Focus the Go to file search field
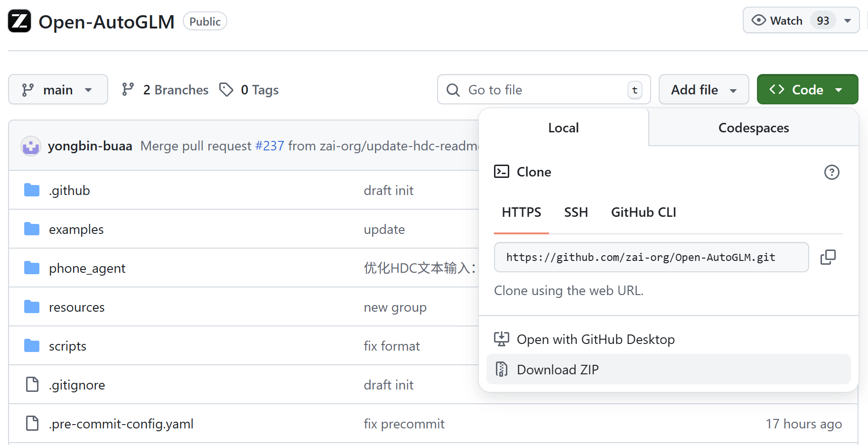 [x=544, y=90]
